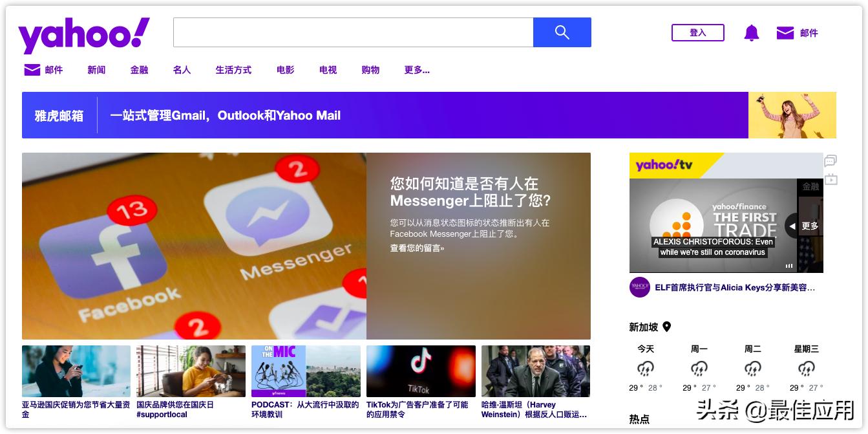Select the envelope icon beside 邮件 in navbar

click(x=32, y=69)
